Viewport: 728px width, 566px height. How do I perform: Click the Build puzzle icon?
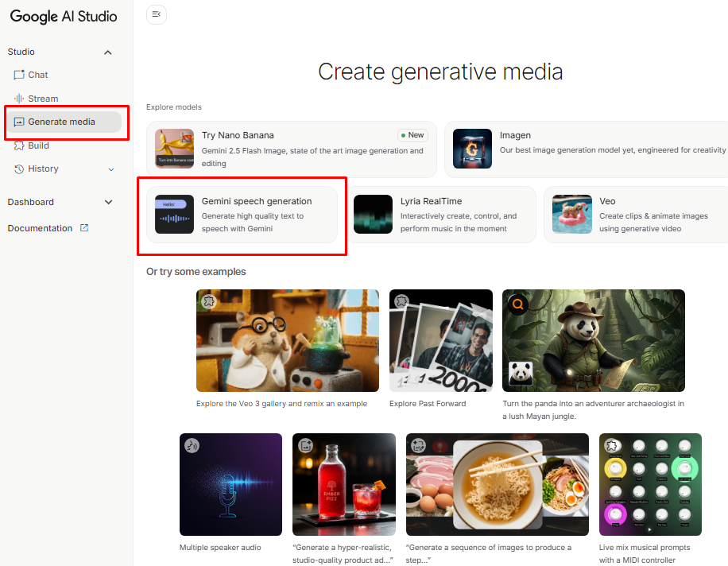(x=18, y=145)
